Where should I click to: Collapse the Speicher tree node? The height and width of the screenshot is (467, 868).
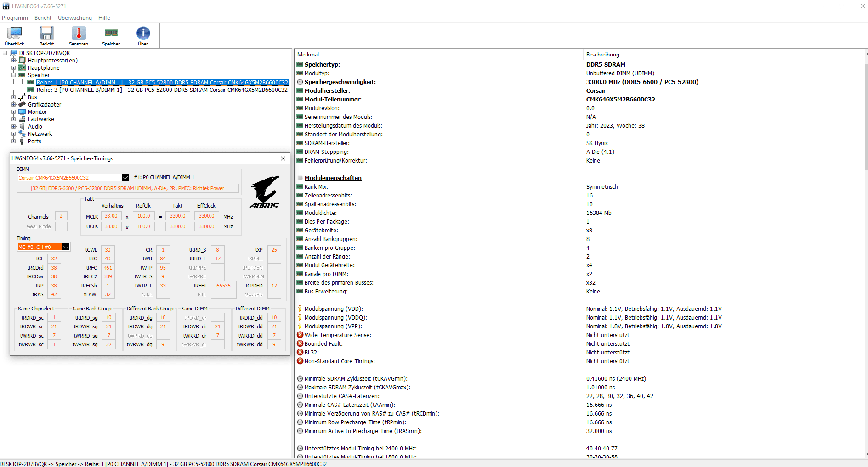13,75
